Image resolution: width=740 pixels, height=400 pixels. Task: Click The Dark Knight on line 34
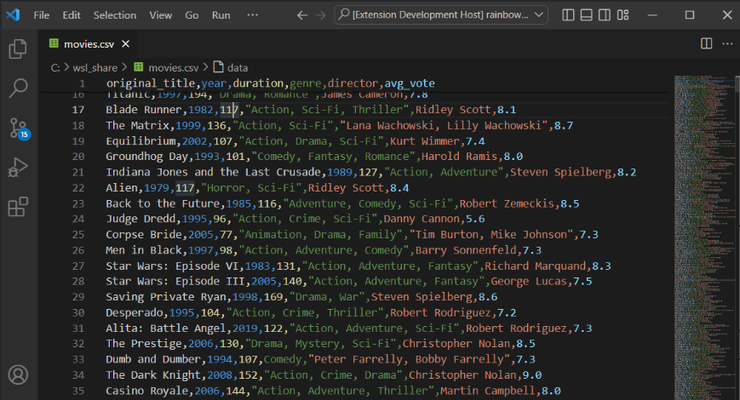point(153,375)
